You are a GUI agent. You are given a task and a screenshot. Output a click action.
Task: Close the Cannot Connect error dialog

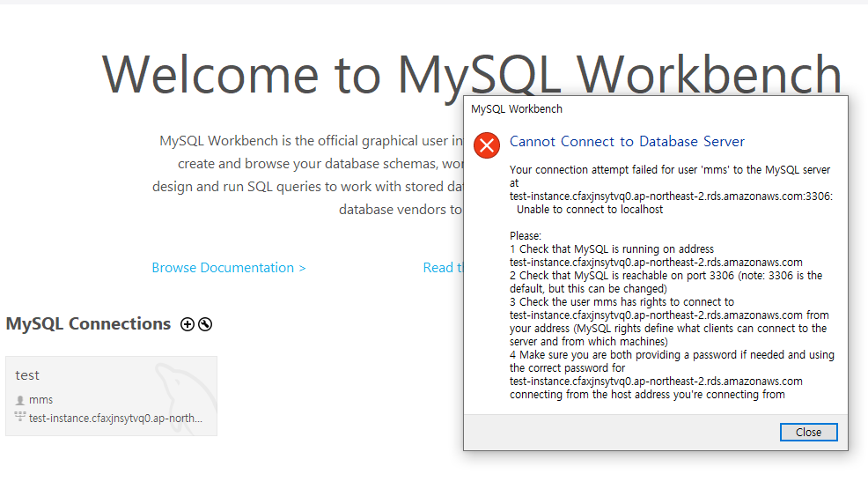coord(808,432)
